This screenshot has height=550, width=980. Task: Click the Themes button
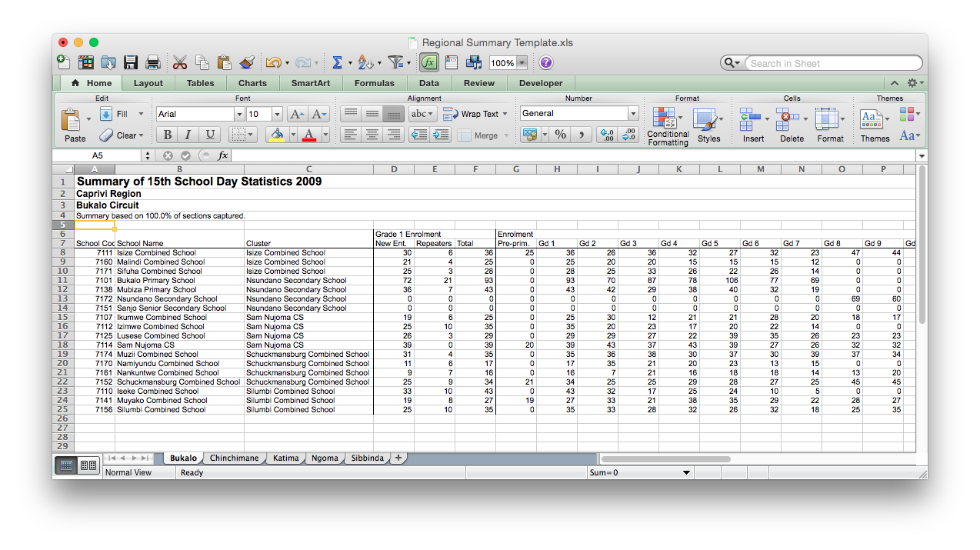click(875, 125)
